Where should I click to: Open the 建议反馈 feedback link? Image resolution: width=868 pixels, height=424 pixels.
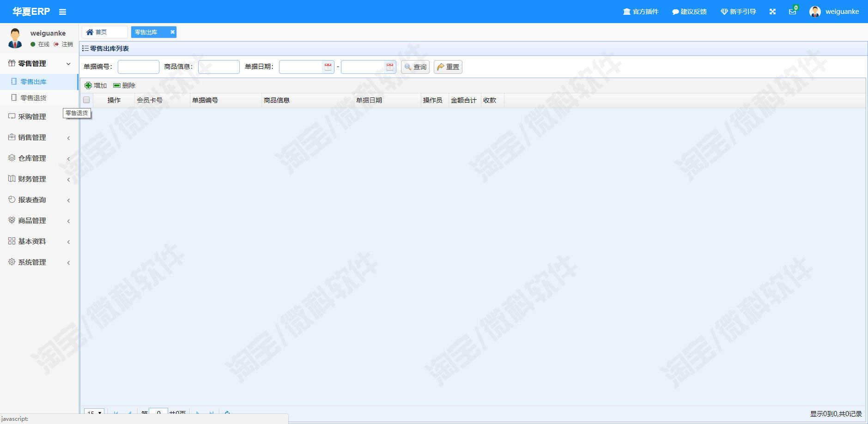coord(689,12)
